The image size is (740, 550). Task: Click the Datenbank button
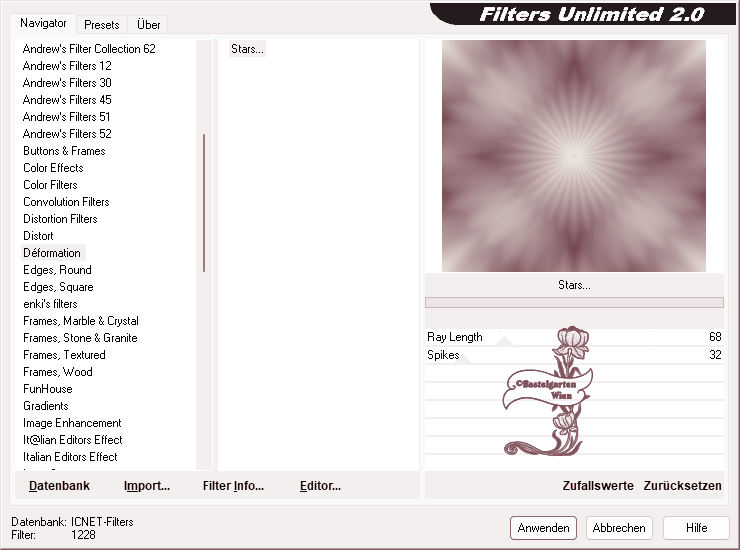tap(59, 486)
